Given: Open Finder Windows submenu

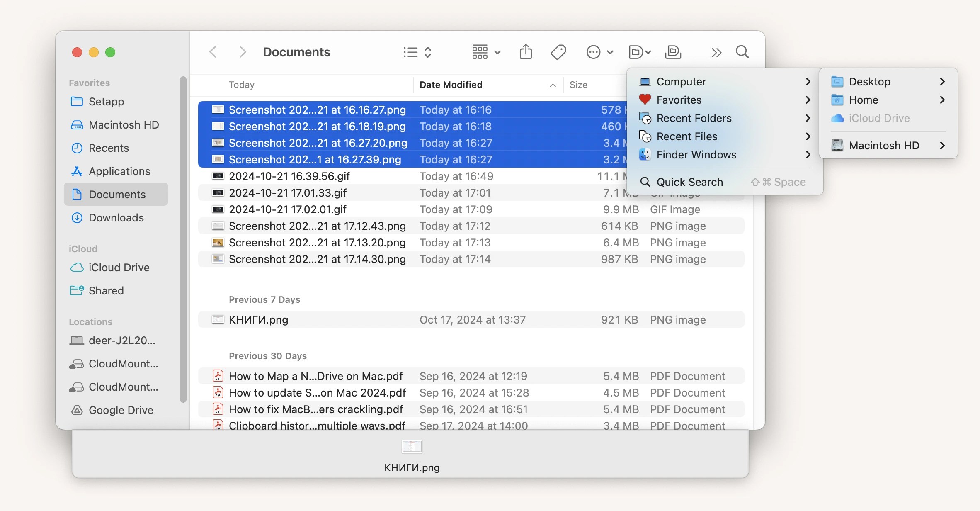Looking at the screenshot, I should (696, 155).
